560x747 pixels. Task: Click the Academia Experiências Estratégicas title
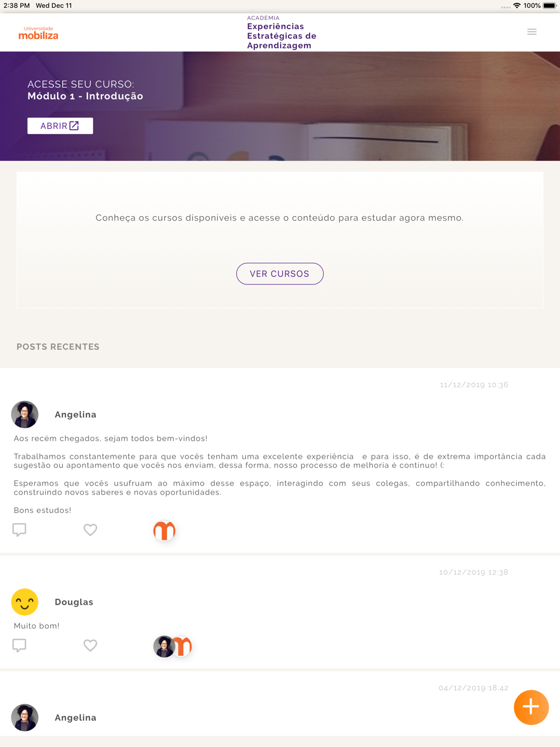pos(282,32)
